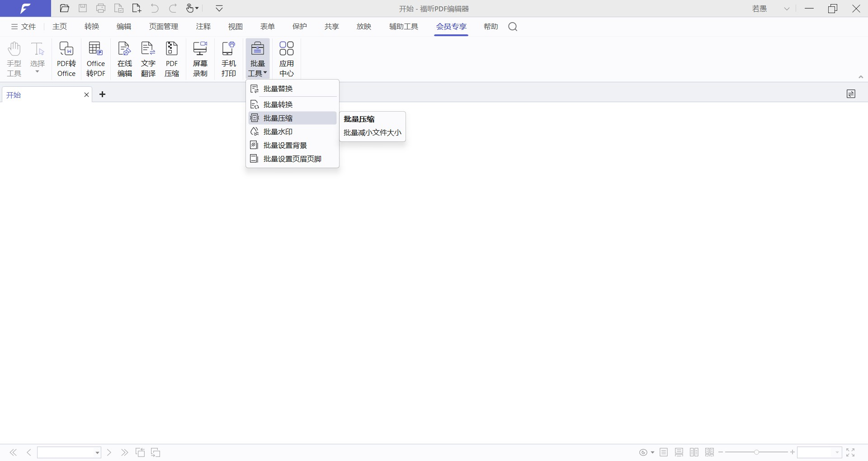868x461 pixels.
Task: Open the page number combo box
Action: tap(69, 452)
